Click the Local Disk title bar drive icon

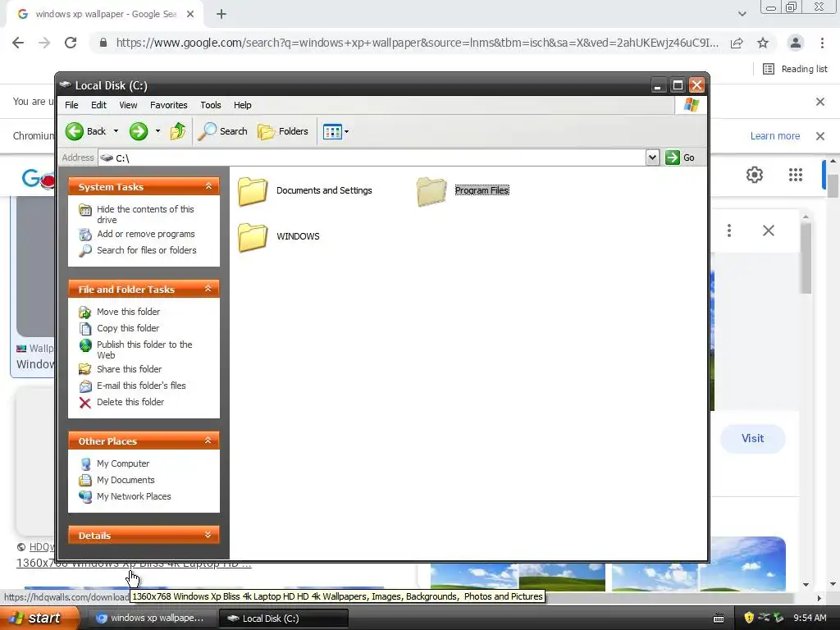pos(66,84)
